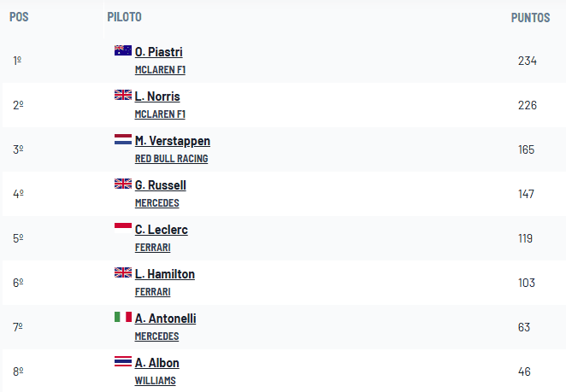Click the Italian flag beside A. Antonelli

(123, 317)
